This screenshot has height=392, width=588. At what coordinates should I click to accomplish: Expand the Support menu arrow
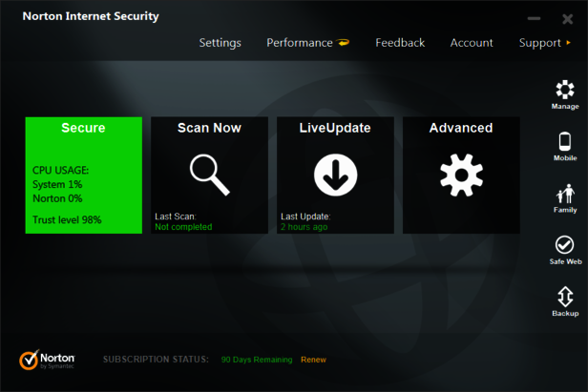click(x=569, y=43)
